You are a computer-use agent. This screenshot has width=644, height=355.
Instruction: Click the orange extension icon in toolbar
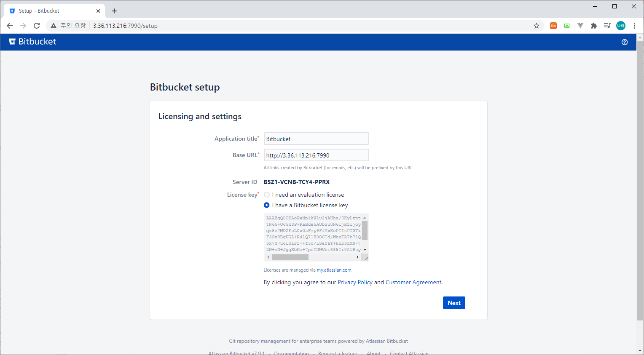[x=553, y=26]
